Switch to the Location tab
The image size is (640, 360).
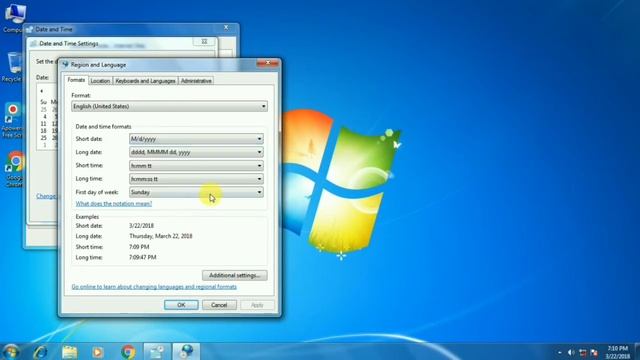[x=100, y=81]
